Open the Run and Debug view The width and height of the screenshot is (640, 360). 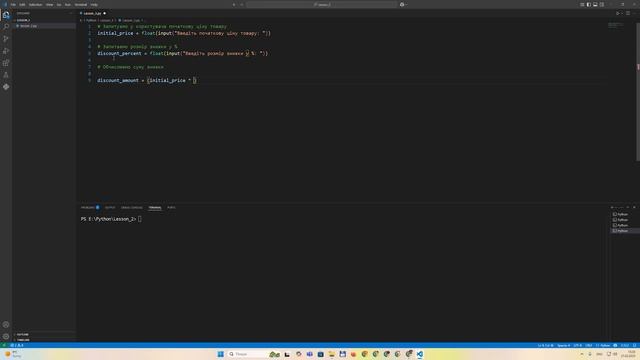(x=6, y=51)
